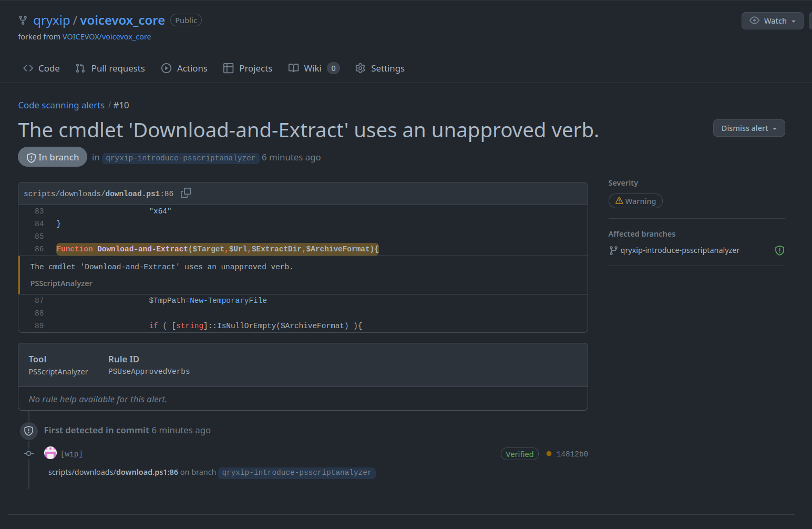The image size is (812, 529).
Task: Click the Projects grid icon
Action: pyautogui.click(x=229, y=68)
